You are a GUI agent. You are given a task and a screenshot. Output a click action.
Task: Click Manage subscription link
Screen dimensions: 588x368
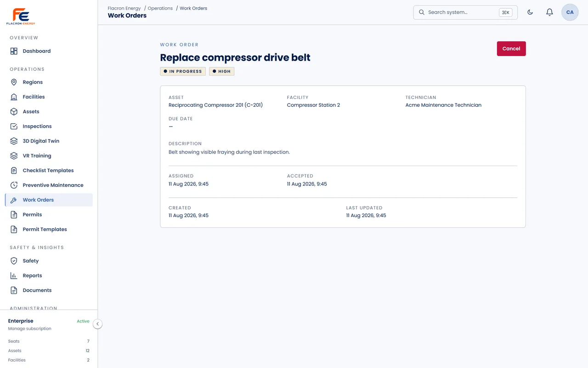coord(30,329)
